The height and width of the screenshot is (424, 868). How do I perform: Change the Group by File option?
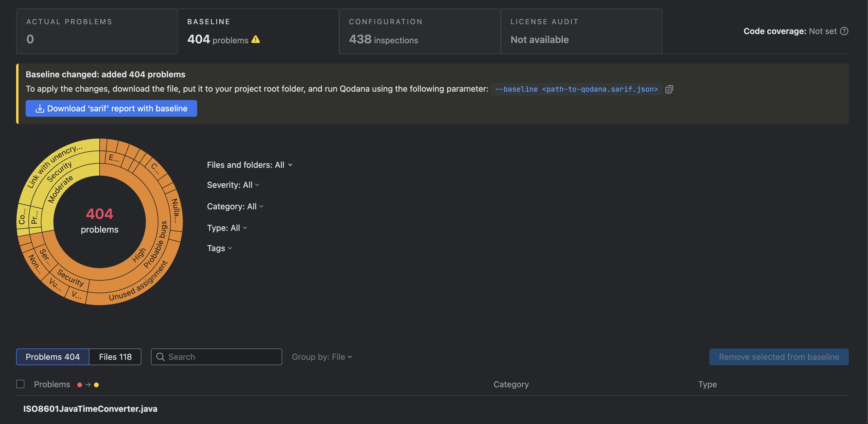click(x=322, y=357)
